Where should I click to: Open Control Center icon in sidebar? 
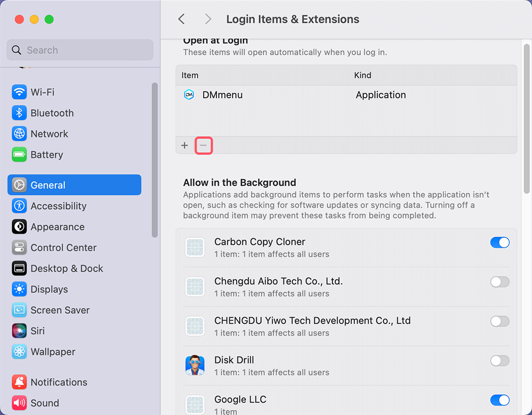click(x=19, y=247)
